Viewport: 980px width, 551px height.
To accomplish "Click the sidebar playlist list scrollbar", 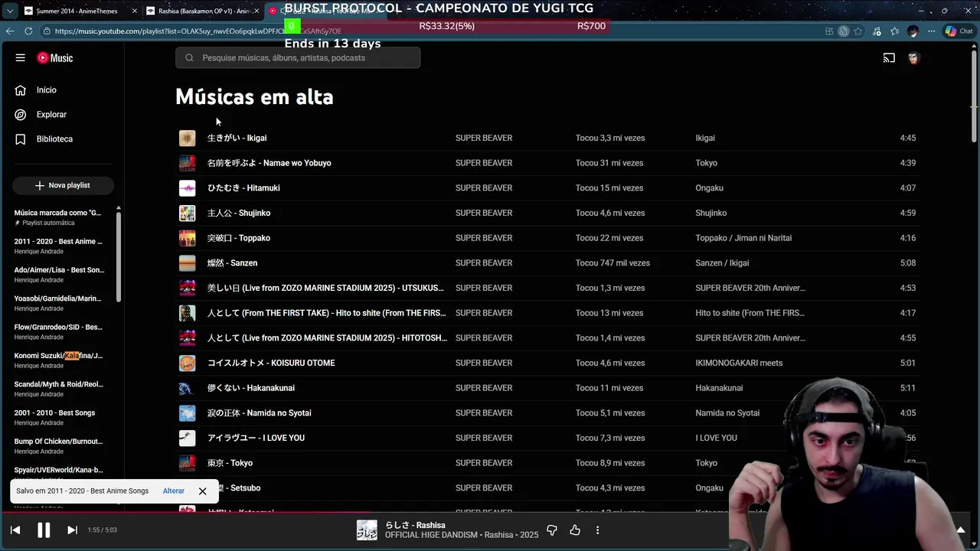I will (x=118, y=257).
